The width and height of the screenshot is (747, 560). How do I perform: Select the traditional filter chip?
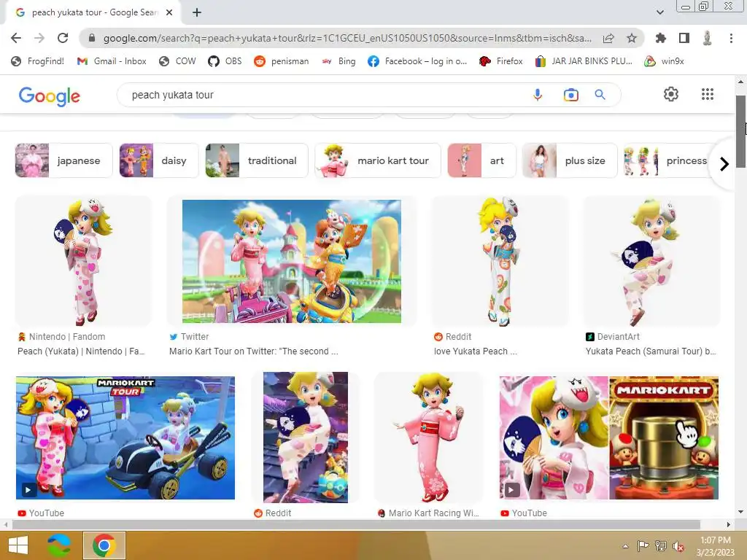pos(257,160)
